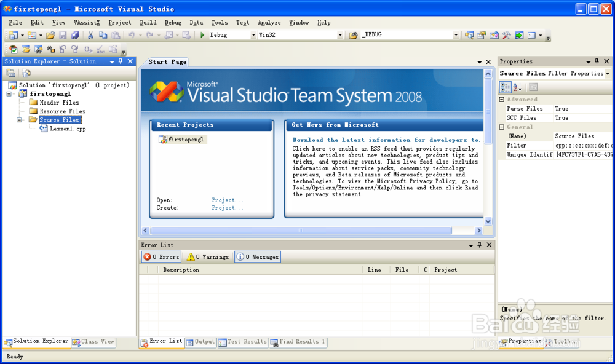Toggle Alphabetical sort in Properties panel

517,87
